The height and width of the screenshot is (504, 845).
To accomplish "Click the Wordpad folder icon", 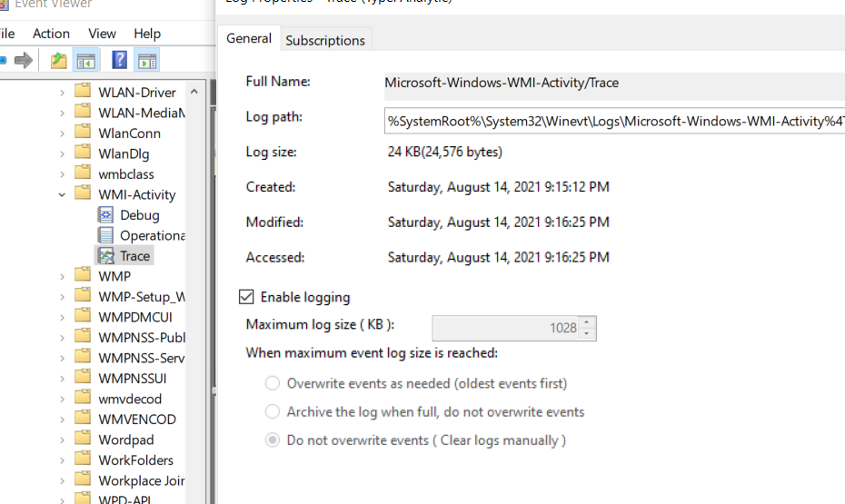I will (x=83, y=439).
